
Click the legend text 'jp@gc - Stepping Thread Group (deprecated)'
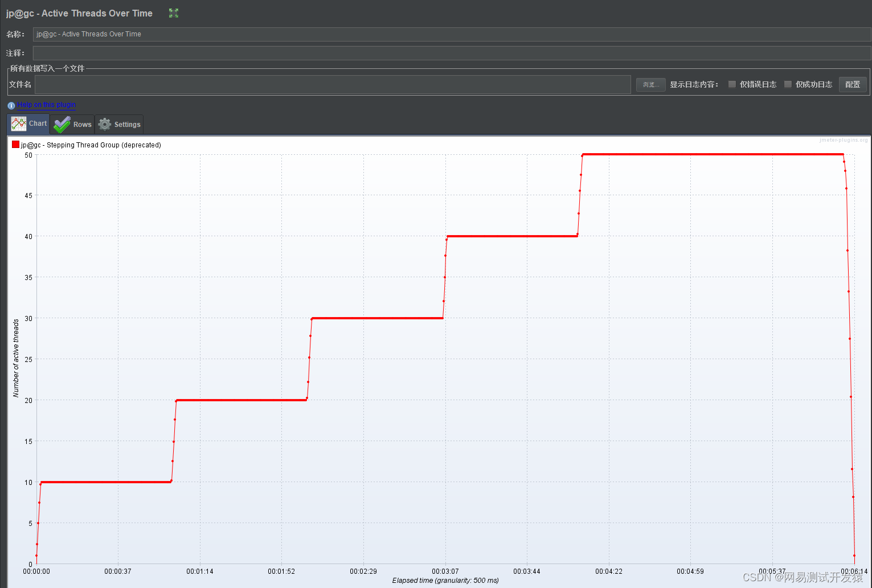coord(91,145)
